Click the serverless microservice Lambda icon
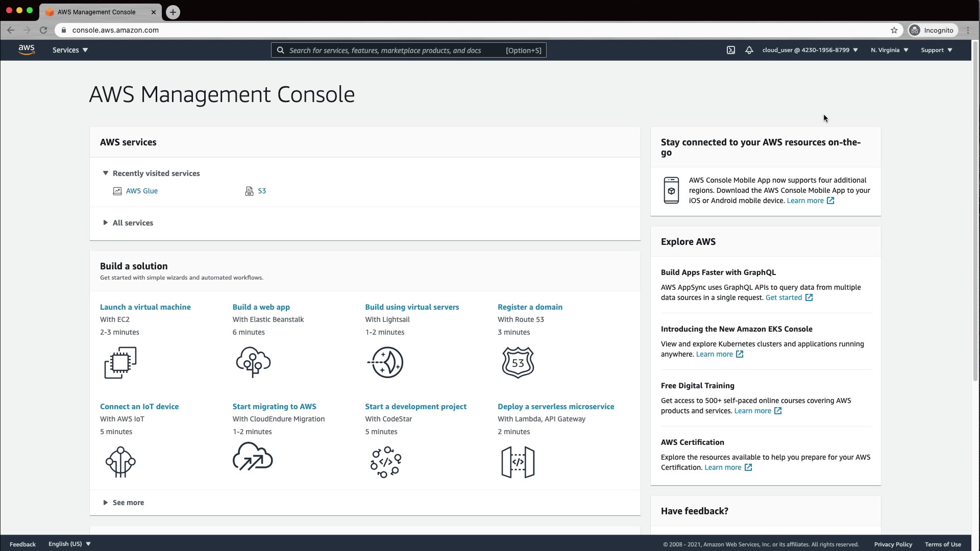 pos(518,462)
